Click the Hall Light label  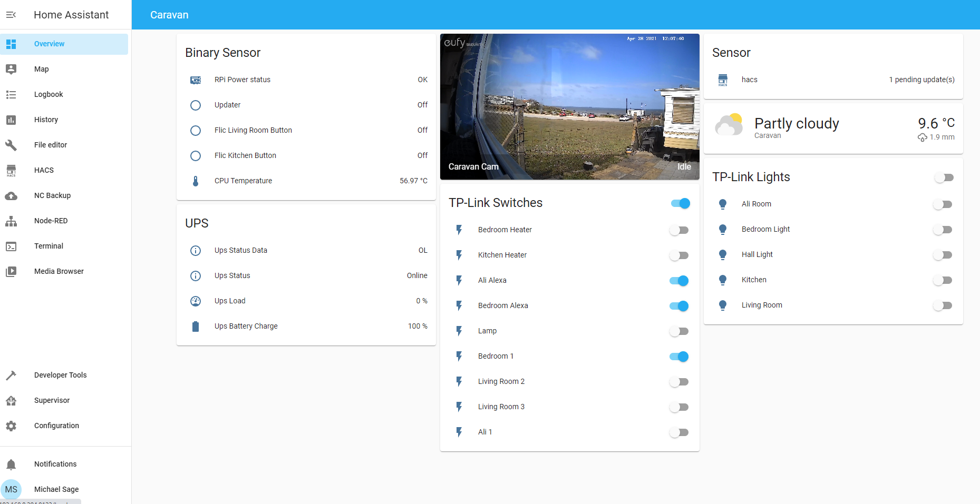757,254
